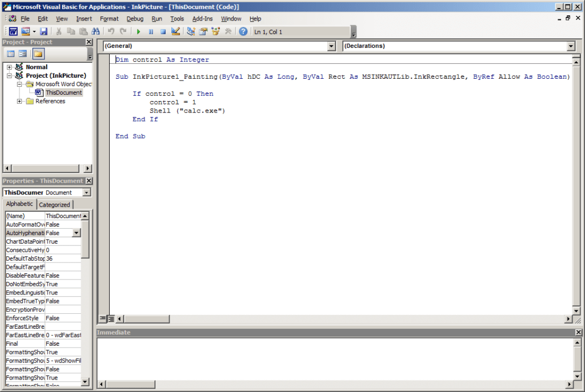585x392 pixels.
Task: Toggle Full Module View button below code
Action: 111,319
